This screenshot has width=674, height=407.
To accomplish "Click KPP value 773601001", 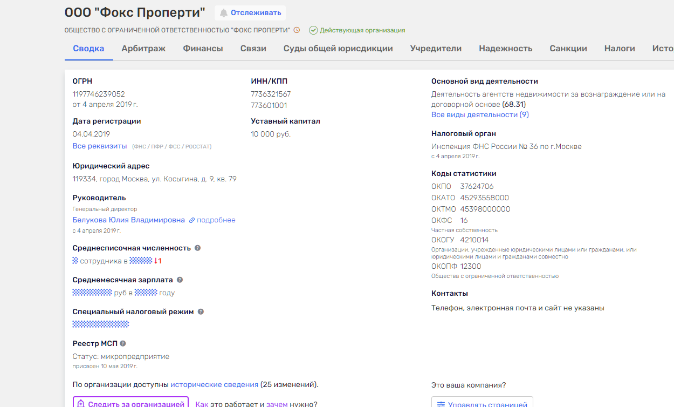I will coord(269,105).
